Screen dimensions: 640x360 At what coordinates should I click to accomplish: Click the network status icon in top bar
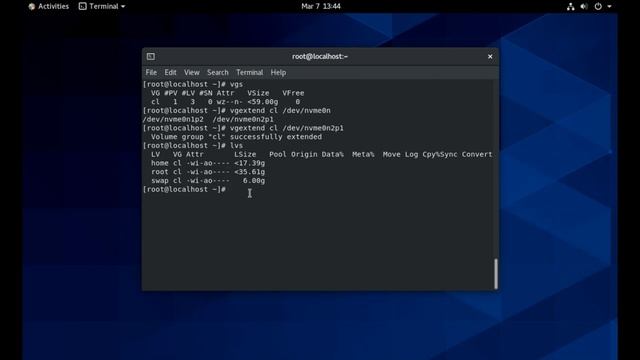(x=571, y=7)
